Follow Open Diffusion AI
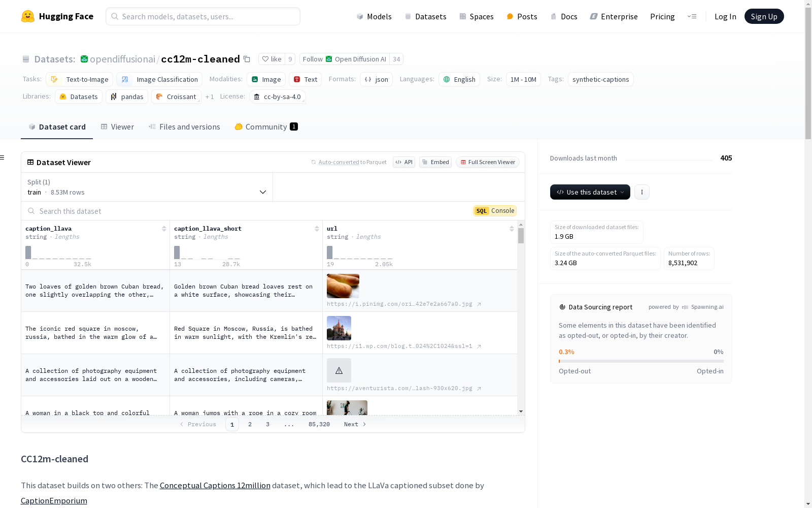 click(x=345, y=59)
